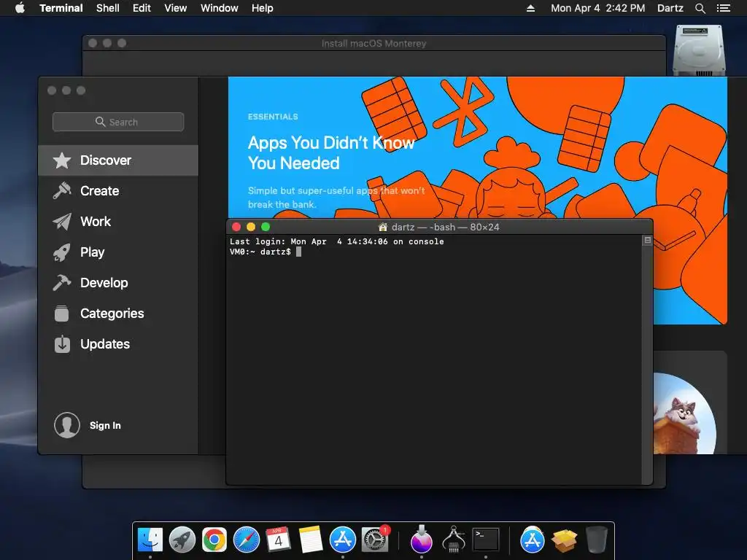Open the Discover section in App Store sidebar
Viewport: 747px width, 560px height.
pyautogui.click(x=117, y=160)
